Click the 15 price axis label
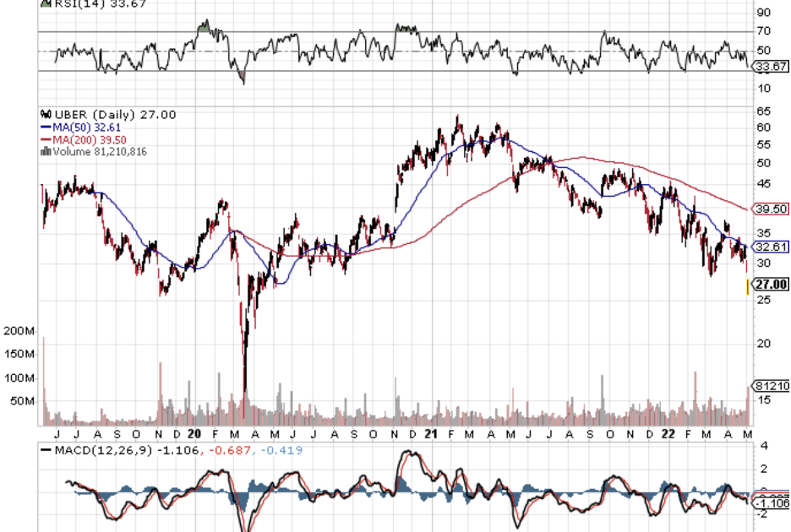The height and width of the screenshot is (532, 791). coord(764,400)
